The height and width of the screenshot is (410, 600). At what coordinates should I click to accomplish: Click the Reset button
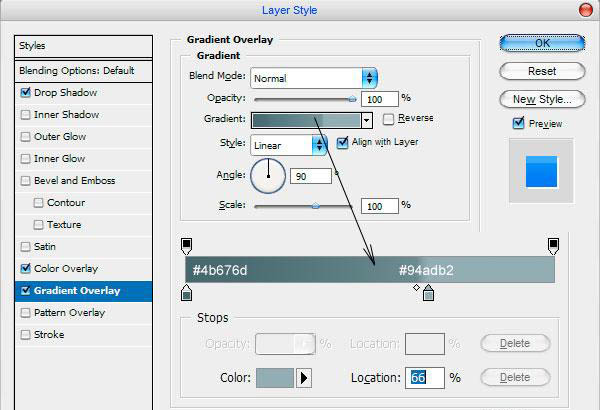click(542, 71)
